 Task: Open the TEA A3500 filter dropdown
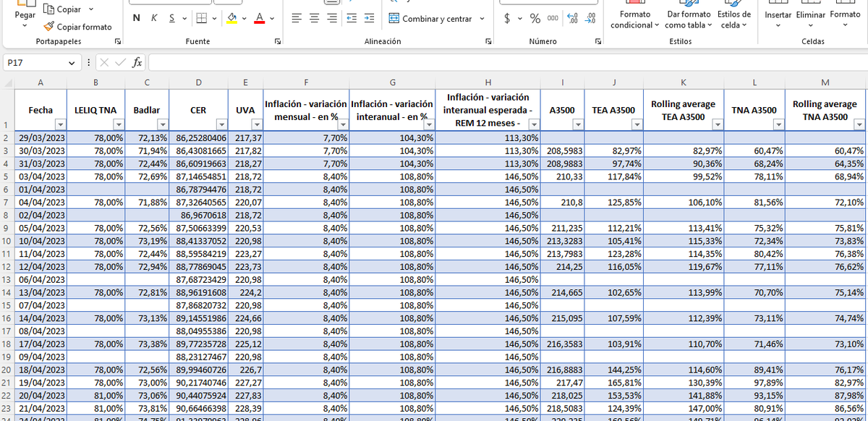point(636,124)
